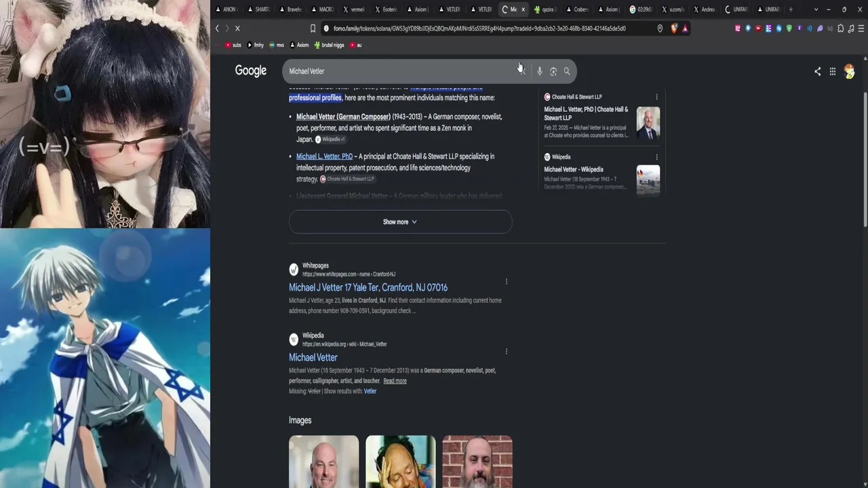Open Brave Shields lion icon
Image resolution: width=868 pixels, height=488 pixels.
pos(674,28)
